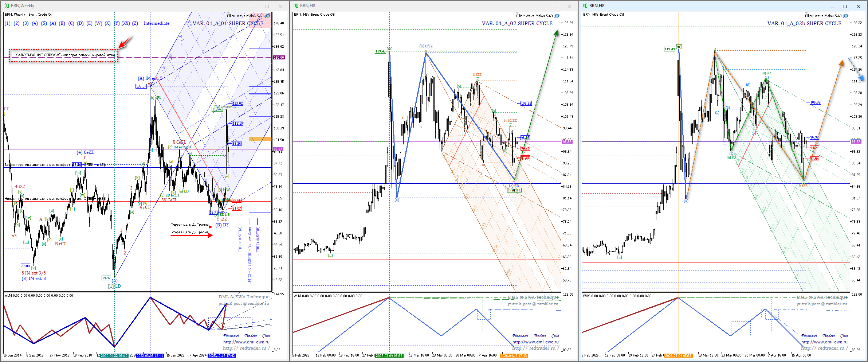Open the dml-ewa.ru link in VAR. 01_A_02b chart
868x362 pixels.
pyautogui.click(x=824, y=342)
